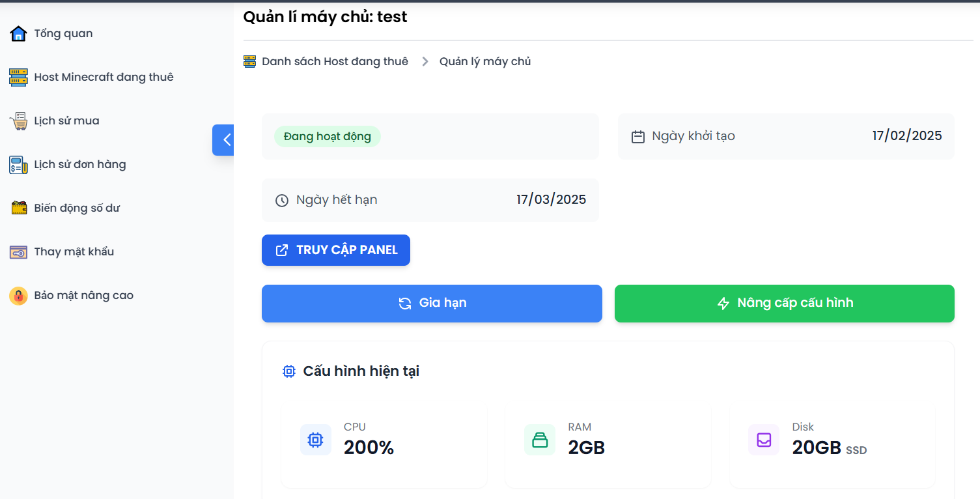The image size is (980, 499).
Task: Click the Tổng quan house icon
Action: (18, 34)
